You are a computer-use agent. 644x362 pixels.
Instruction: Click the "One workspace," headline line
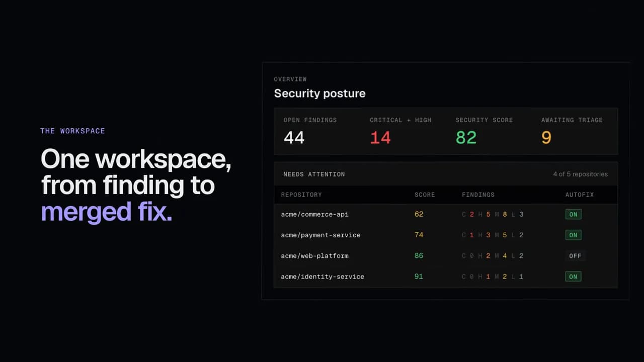point(136,160)
